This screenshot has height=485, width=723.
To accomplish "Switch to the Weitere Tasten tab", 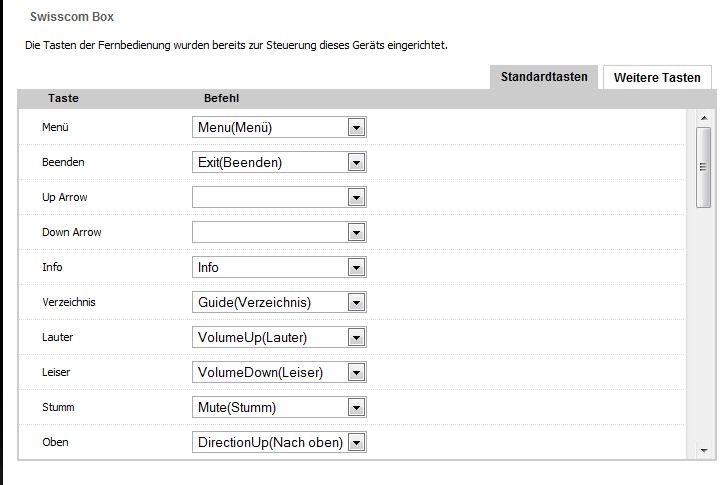I will tap(657, 78).
